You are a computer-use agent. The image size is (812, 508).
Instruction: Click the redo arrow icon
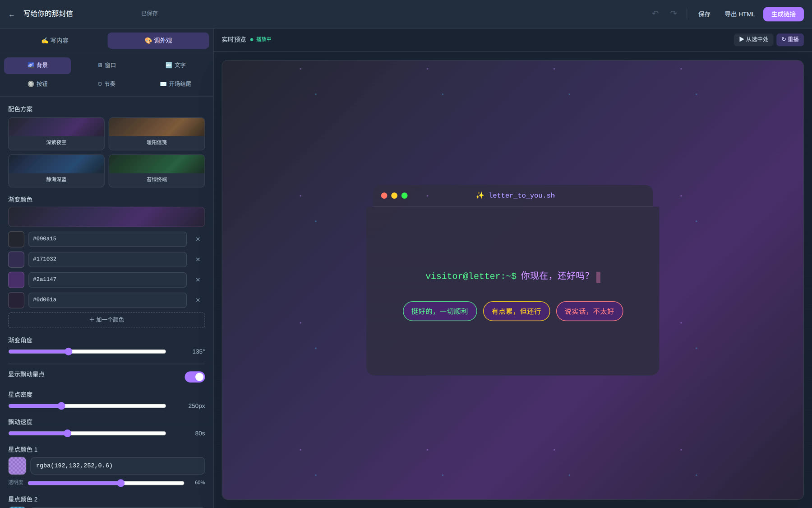click(674, 14)
